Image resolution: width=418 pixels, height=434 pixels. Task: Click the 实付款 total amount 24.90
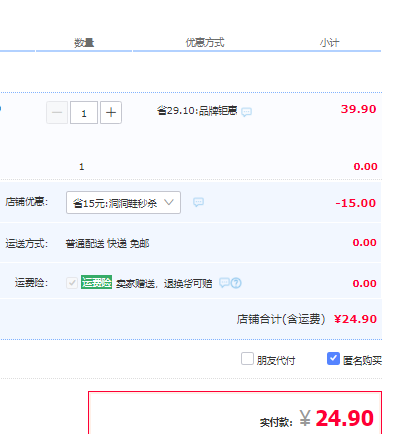[344, 418]
